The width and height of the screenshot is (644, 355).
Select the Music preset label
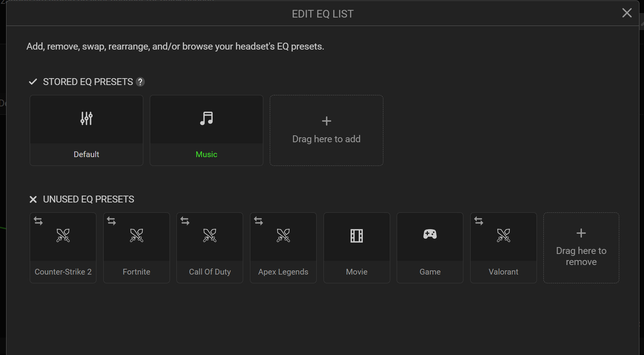click(x=207, y=154)
